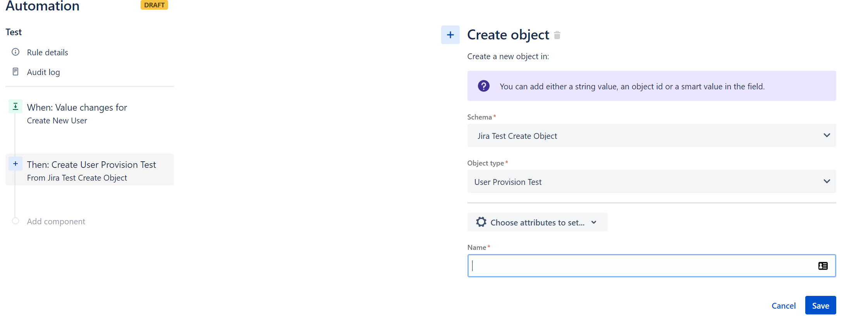The height and width of the screenshot is (333, 868).
Task: Click the Create a new object in text
Action: 508,56
